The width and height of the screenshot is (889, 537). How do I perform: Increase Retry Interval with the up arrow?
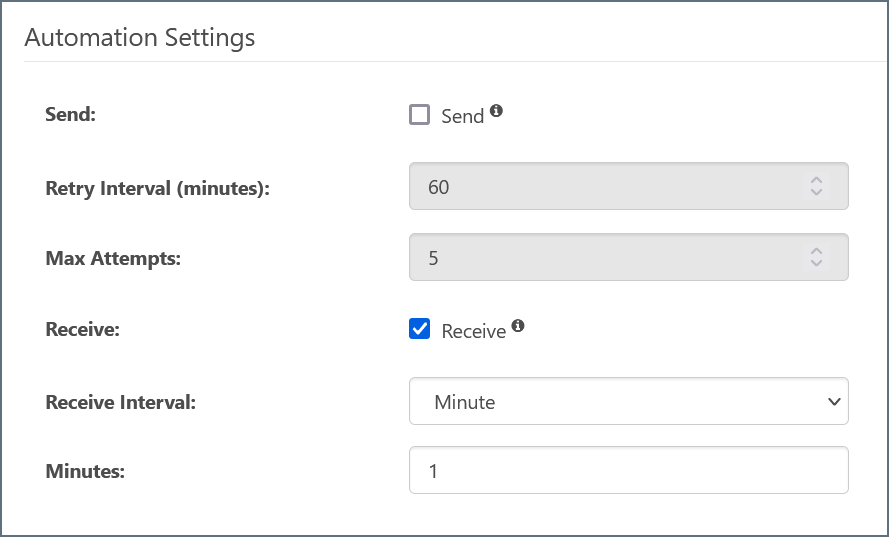(x=816, y=181)
